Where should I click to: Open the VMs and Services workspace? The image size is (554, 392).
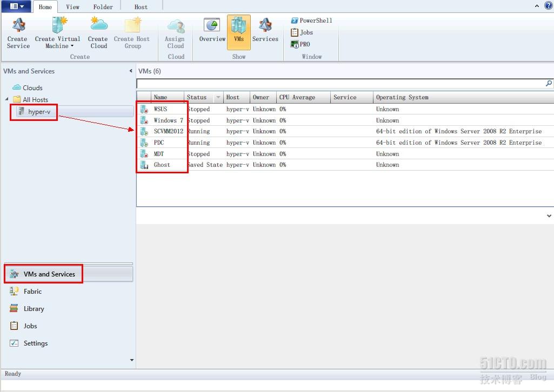click(69, 274)
